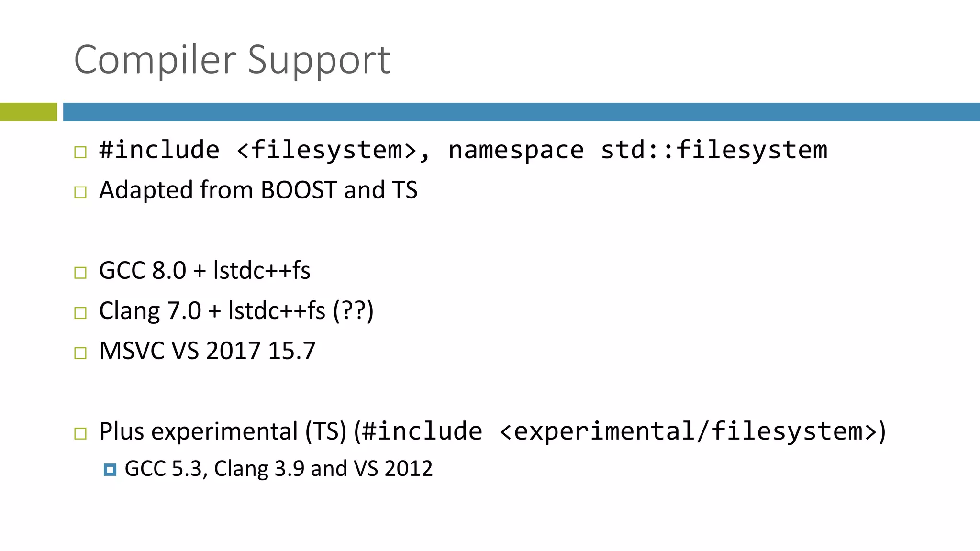Image resolution: width=980 pixels, height=551 pixels.
Task: Click the 'Clang 7.0 + lstdc++fs (??)' line
Action: coord(236,311)
